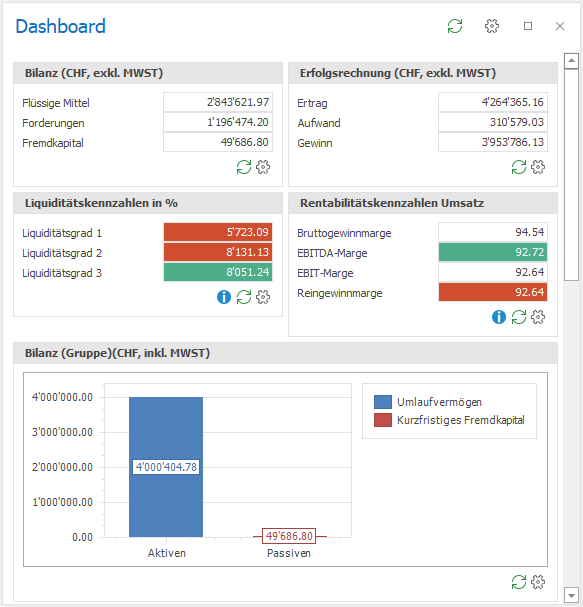Show info for Rentabilitätskennzahlen Umsatz widget

[x=499, y=317]
